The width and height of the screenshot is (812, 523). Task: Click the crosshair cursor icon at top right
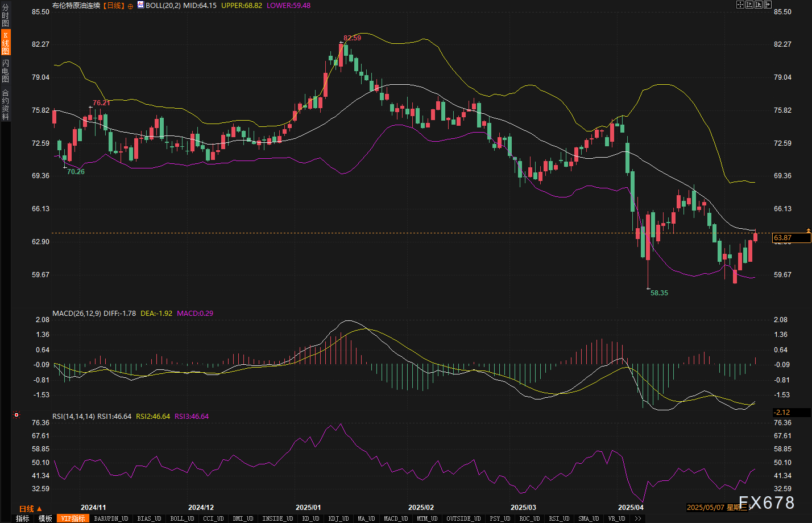point(740,5)
